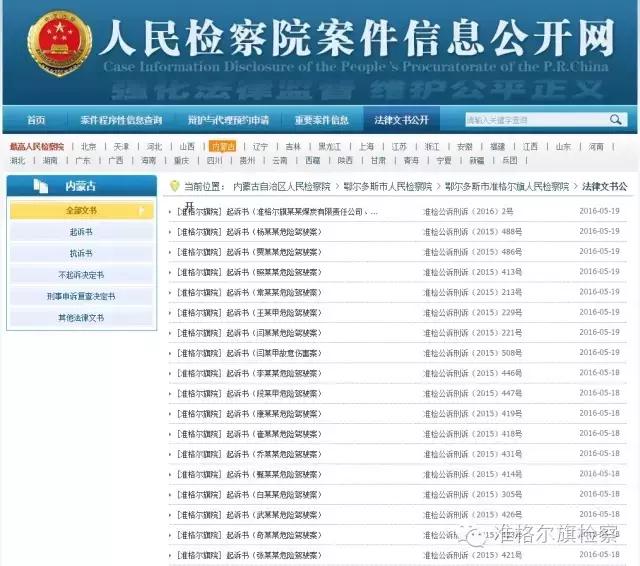This screenshot has width=640, height=566.
Task: Open the 首页 navigation tab
Action: (x=36, y=120)
